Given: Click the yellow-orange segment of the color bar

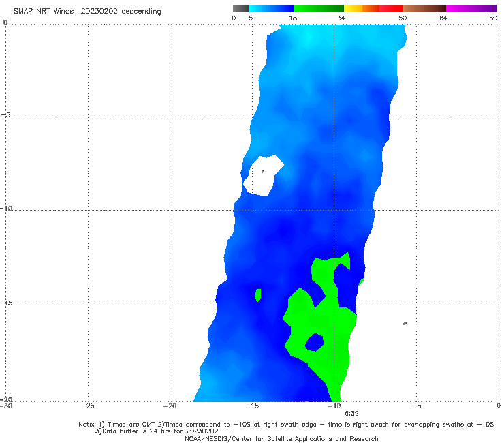Looking at the screenshot, I should [362, 8].
